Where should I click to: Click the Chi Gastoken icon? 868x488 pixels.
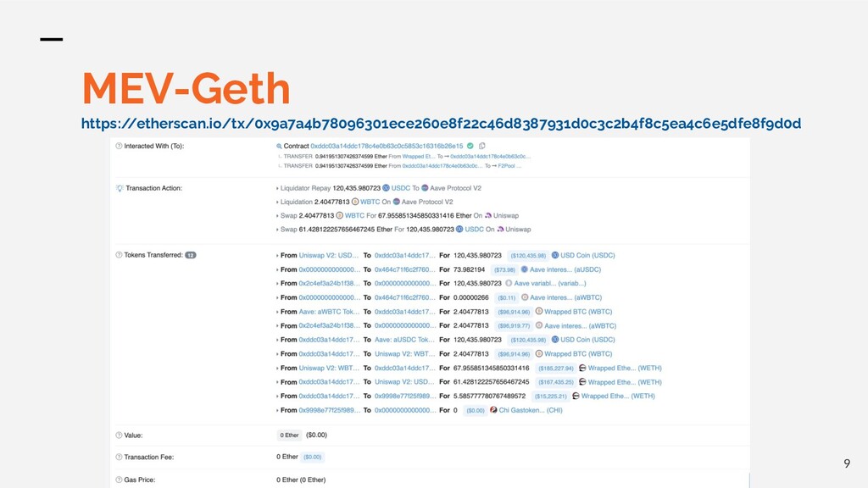pyautogui.click(x=493, y=410)
